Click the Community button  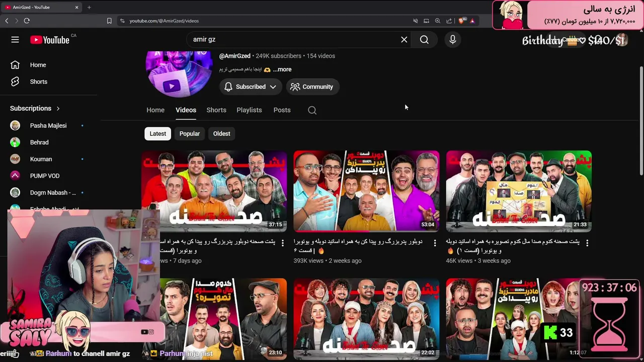pyautogui.click(x=313, y=86)
